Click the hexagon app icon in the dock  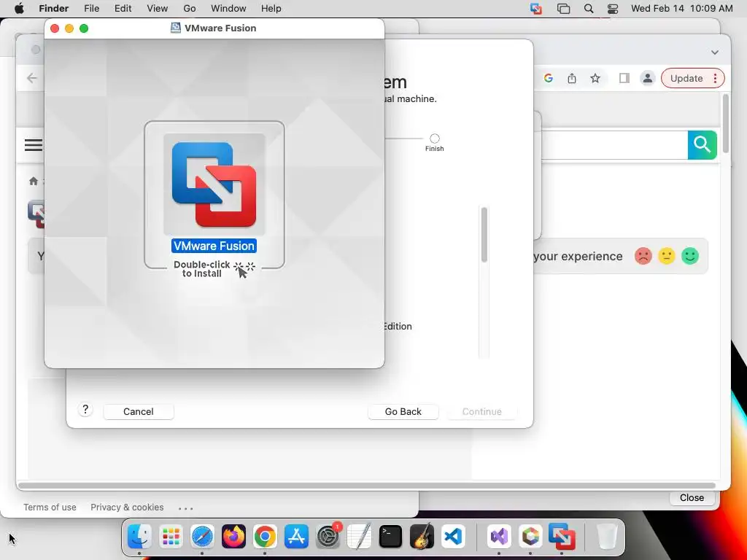pos(530,537)
